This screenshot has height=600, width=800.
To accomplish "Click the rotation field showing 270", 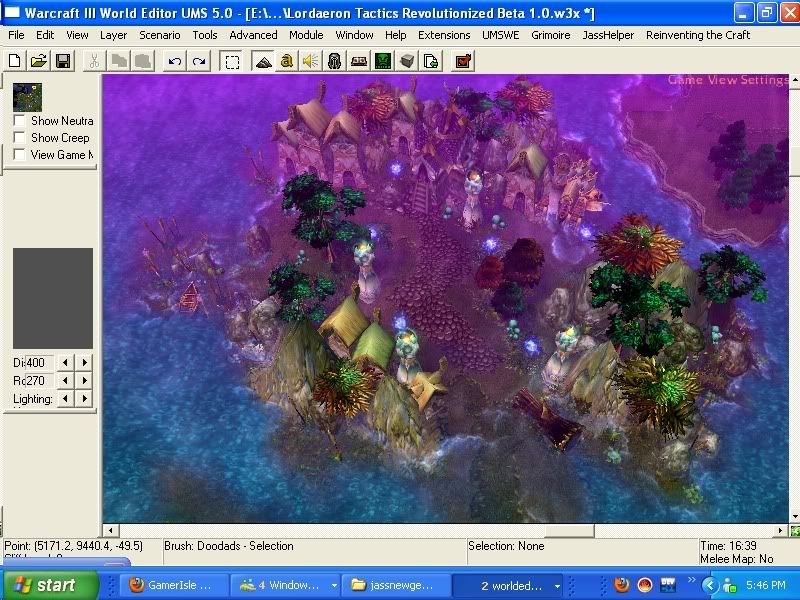I will 39,381.
